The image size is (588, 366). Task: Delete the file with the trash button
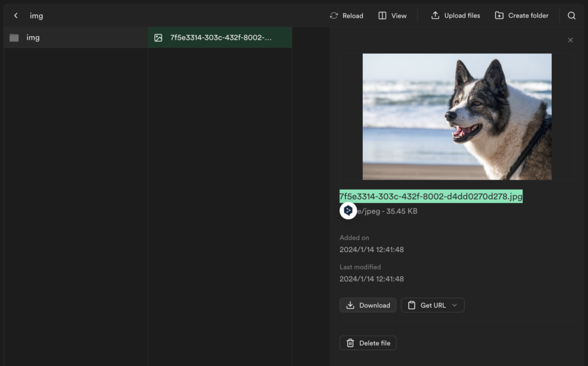(x=367, y=343)
